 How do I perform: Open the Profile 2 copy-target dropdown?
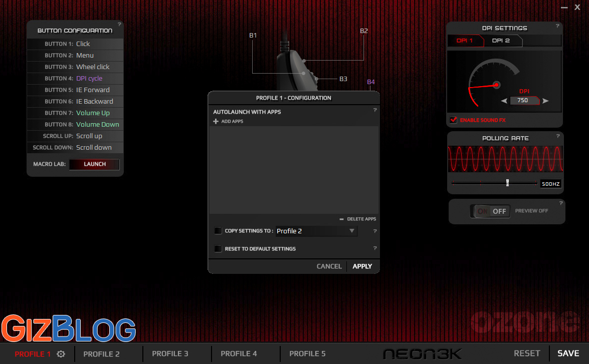pyautogui.click(x=316, y=231)
